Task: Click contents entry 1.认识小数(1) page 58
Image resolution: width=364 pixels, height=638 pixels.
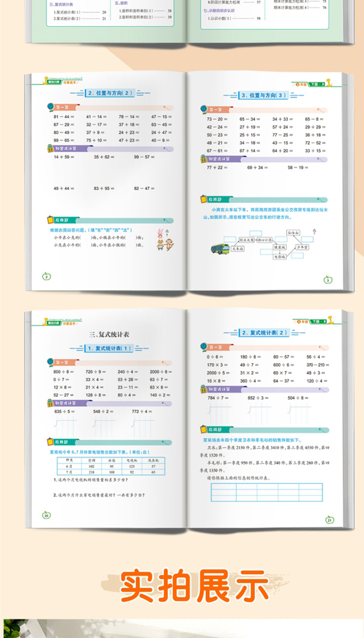Action: pos(234,18)
